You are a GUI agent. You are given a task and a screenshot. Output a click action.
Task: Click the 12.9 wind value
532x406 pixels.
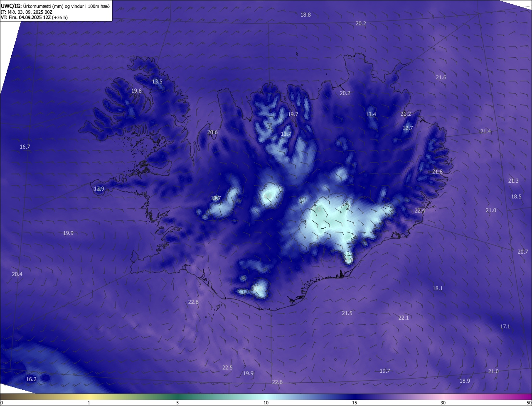coord(99,188)
